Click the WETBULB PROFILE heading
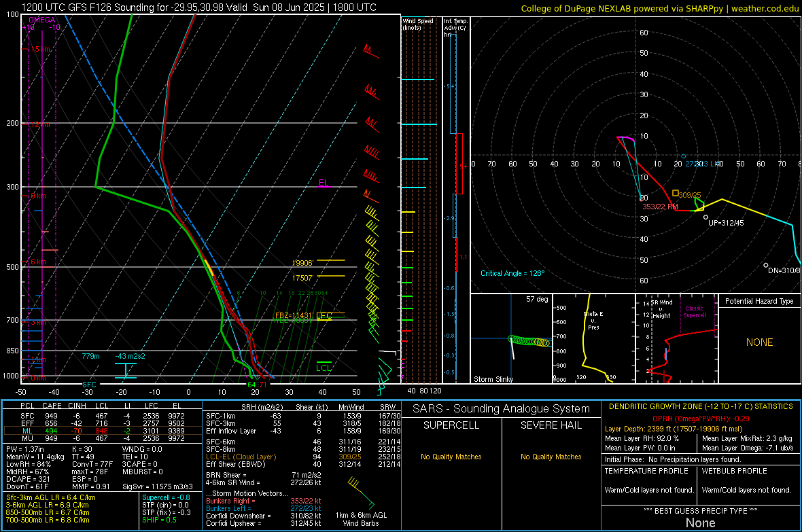 [735, 471]
